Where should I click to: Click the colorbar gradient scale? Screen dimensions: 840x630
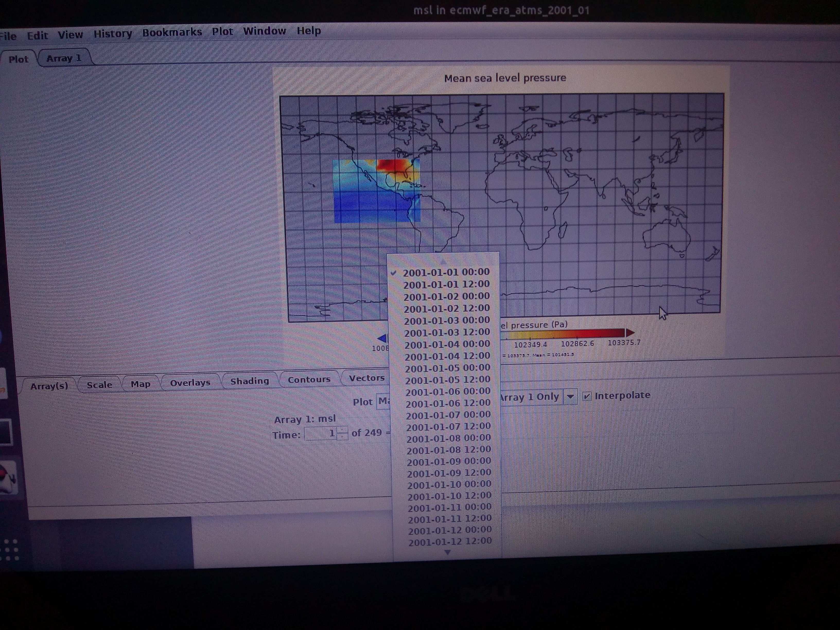562,334
